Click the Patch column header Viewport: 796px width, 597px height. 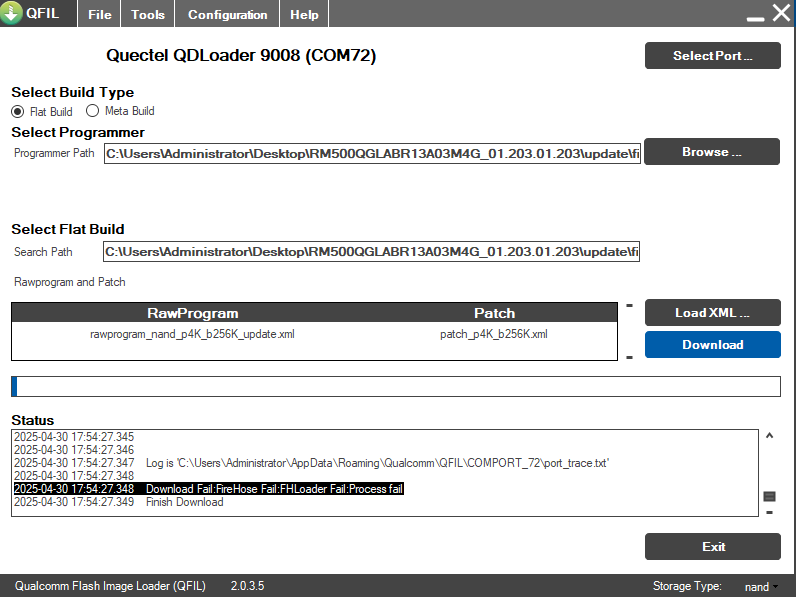click(x=494, y=313)
